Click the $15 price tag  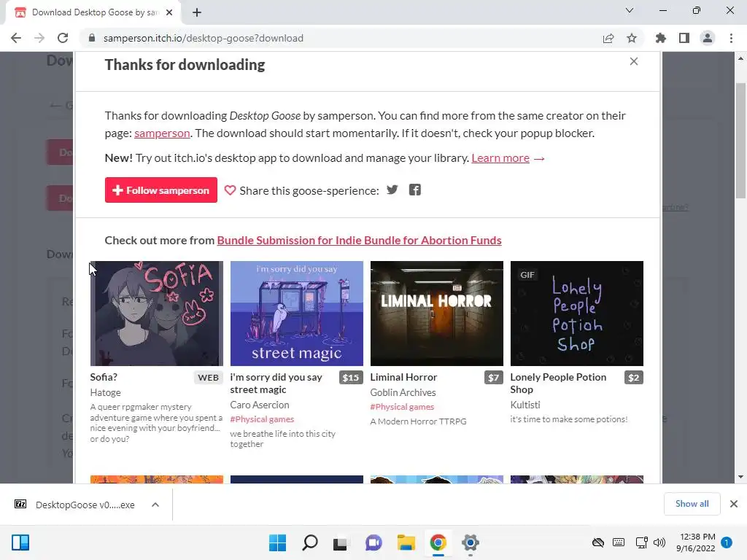351,378
